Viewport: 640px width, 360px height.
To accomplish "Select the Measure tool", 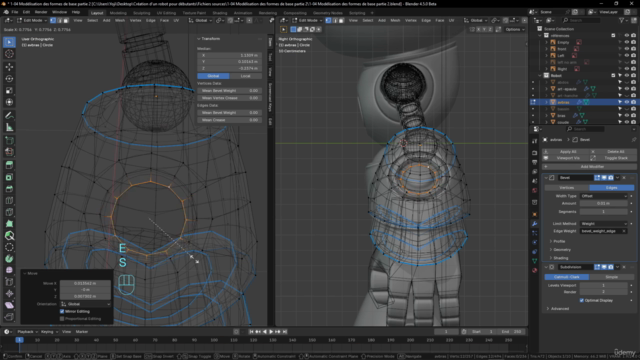I will (9, 128).
